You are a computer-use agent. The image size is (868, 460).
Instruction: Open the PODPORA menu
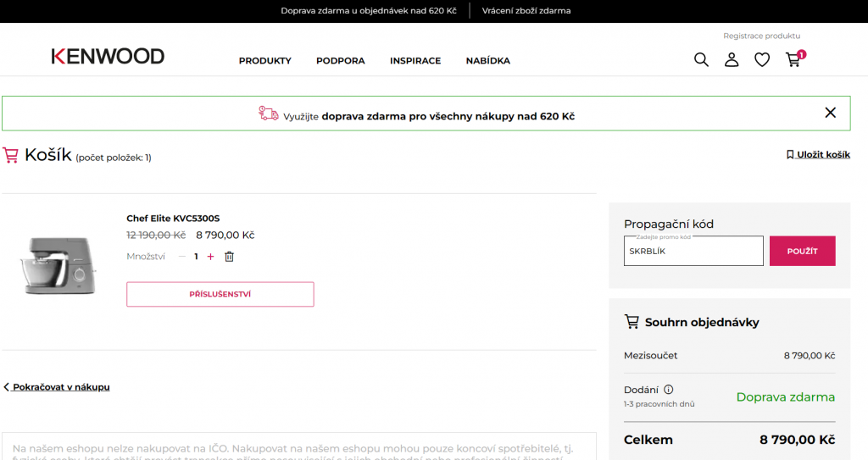(x=341, y=61)
